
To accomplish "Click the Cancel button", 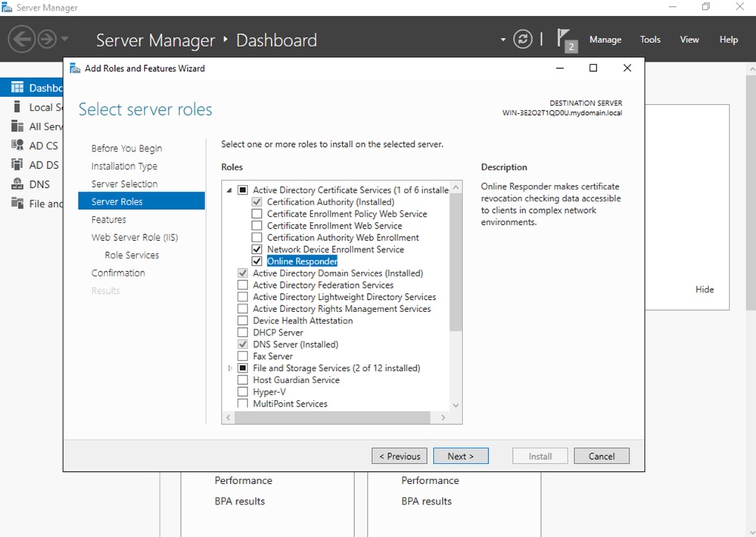I will (x=601, y=456).
